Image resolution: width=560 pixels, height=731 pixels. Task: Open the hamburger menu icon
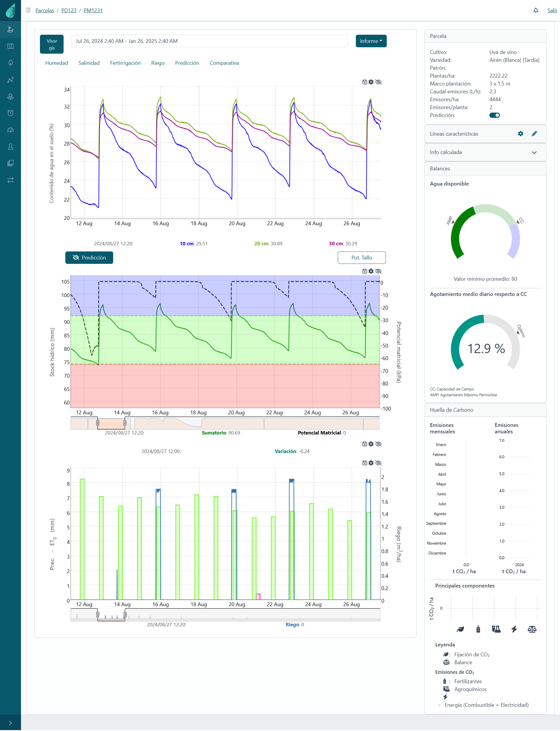(x=28, y=10)
